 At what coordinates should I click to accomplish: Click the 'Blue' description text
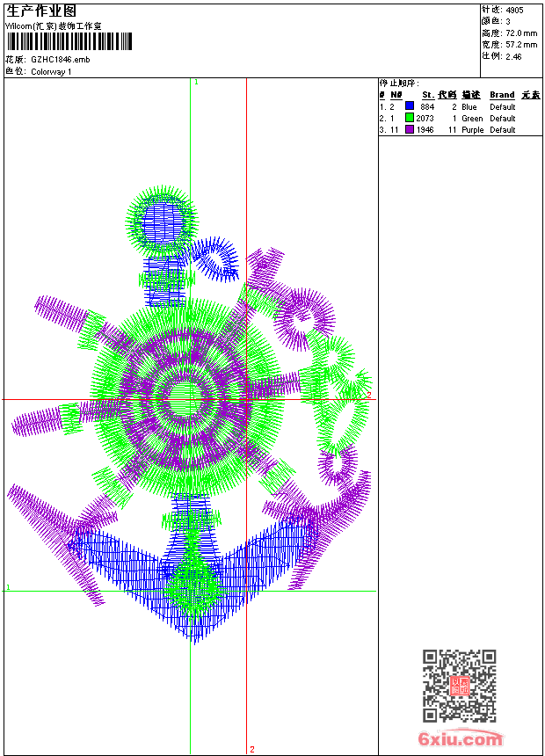pos(469,107)
